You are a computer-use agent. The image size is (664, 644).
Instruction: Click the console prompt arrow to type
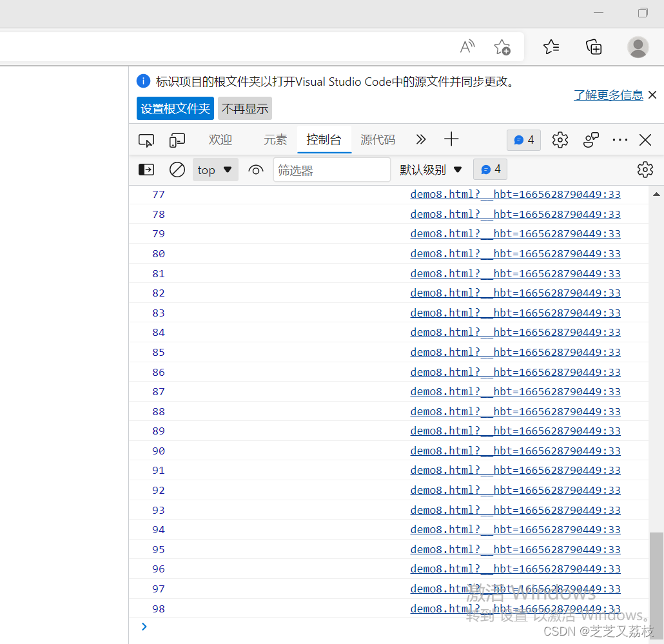coord(144,627)
